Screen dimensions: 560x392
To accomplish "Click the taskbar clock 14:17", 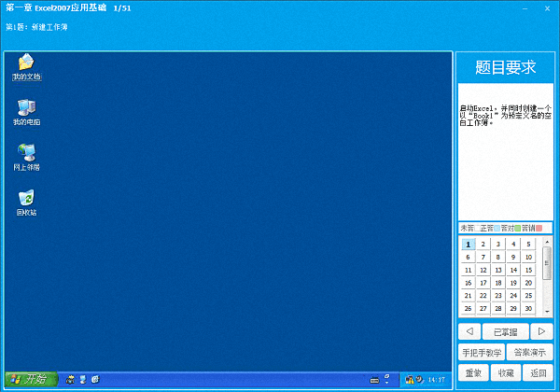I will [437, 380].
